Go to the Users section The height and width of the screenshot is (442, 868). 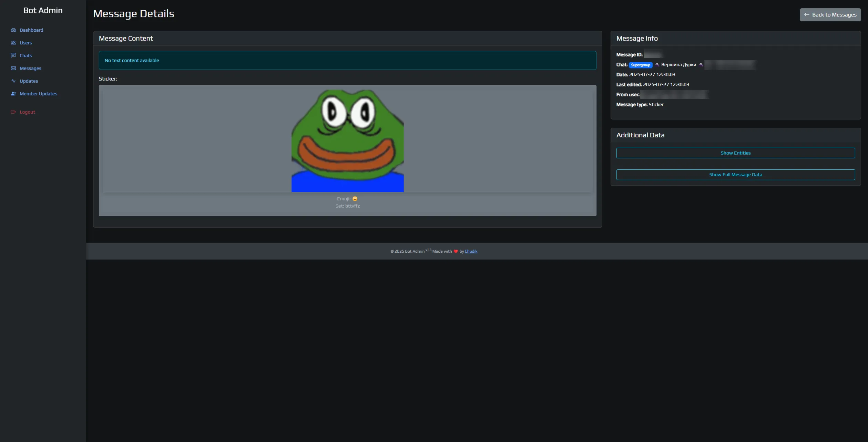coord(25,43)
